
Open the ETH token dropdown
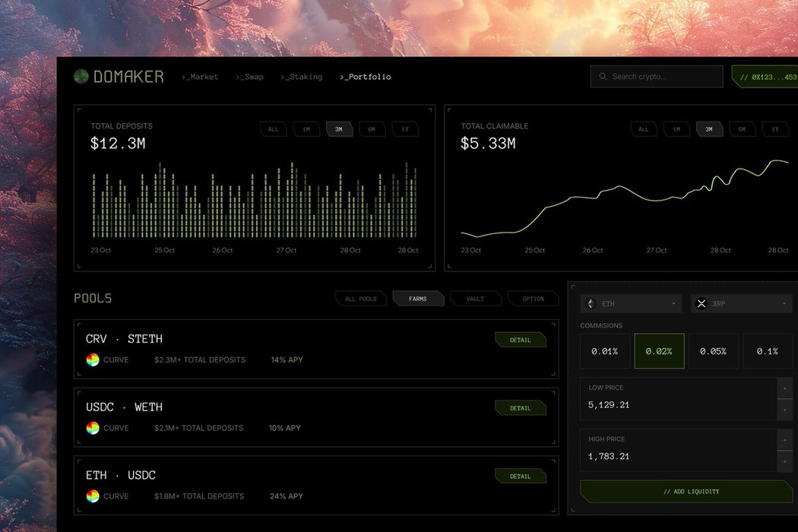[x=673, y=304]
